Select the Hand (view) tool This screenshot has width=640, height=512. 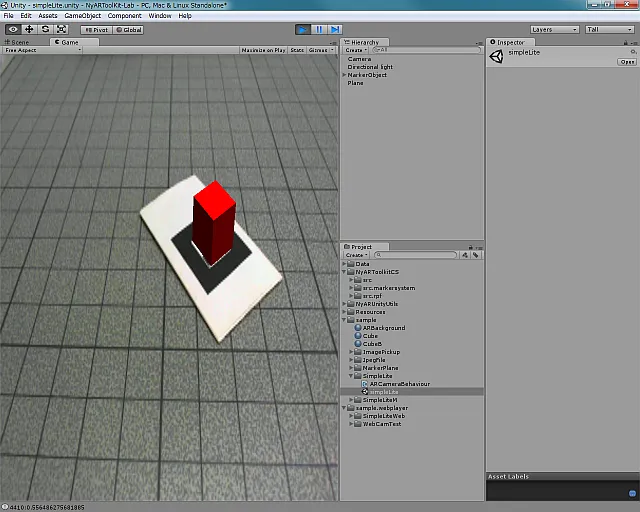(x=13, y=29)
